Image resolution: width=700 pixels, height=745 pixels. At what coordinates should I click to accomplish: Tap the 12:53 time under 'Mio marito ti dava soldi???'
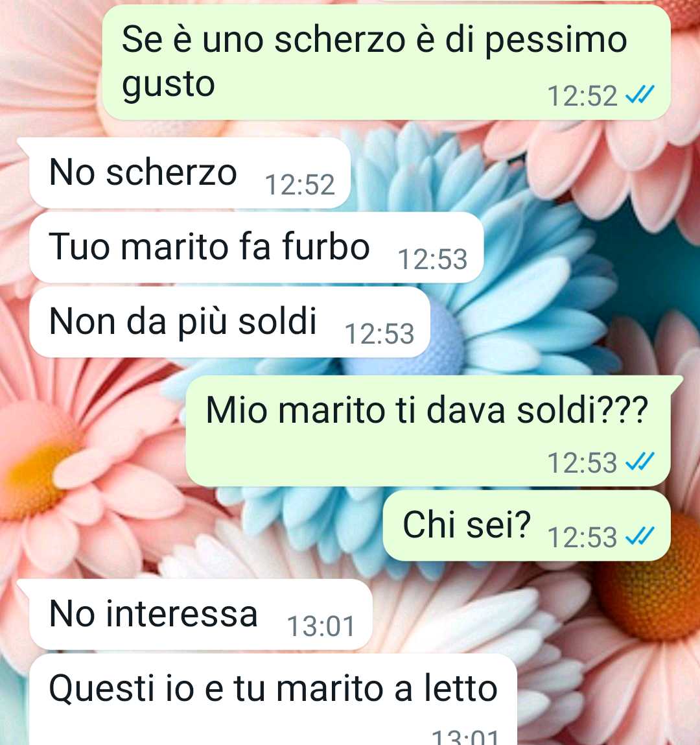(x=582, y=462)
